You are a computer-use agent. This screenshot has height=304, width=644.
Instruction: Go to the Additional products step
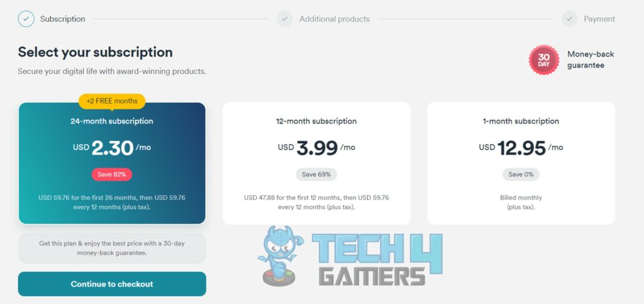click(335, 19)
